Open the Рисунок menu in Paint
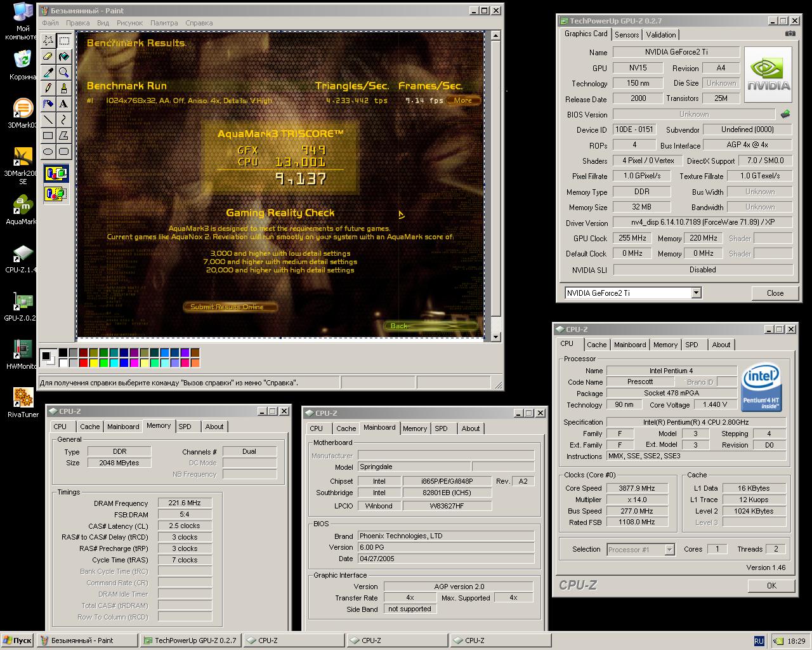 point(129,23)
